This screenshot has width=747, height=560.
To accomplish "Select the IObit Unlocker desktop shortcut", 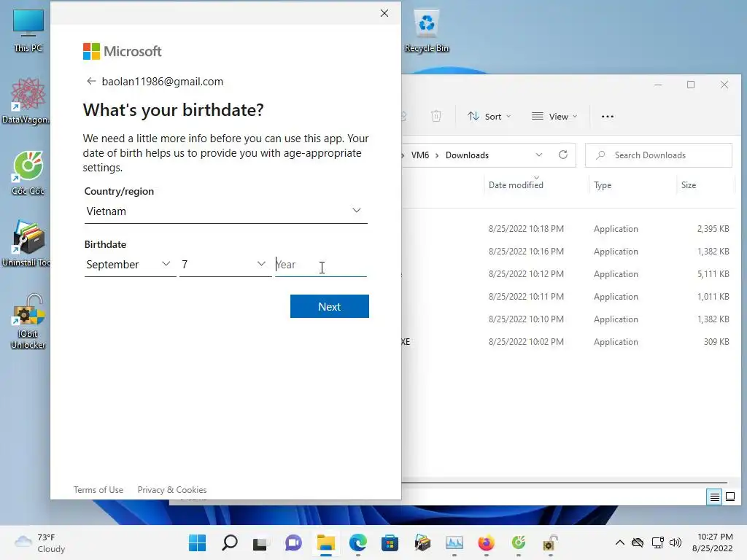I will click(28, 322).
